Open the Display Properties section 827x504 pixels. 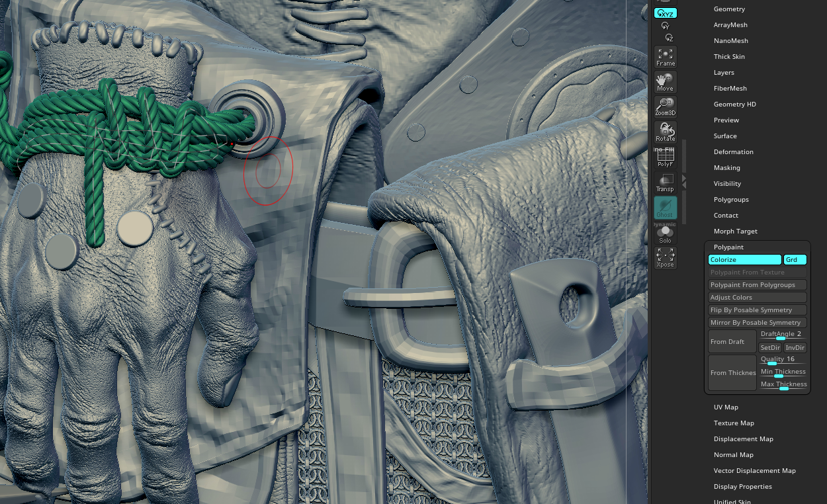(743, 487)
